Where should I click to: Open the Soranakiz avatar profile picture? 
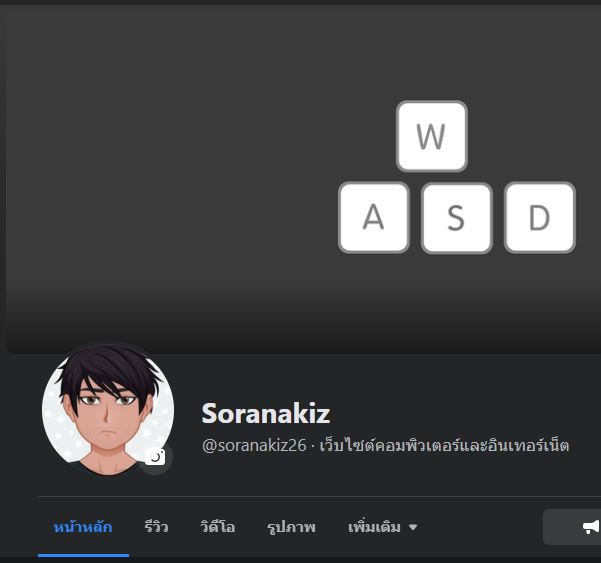(108, 410)
